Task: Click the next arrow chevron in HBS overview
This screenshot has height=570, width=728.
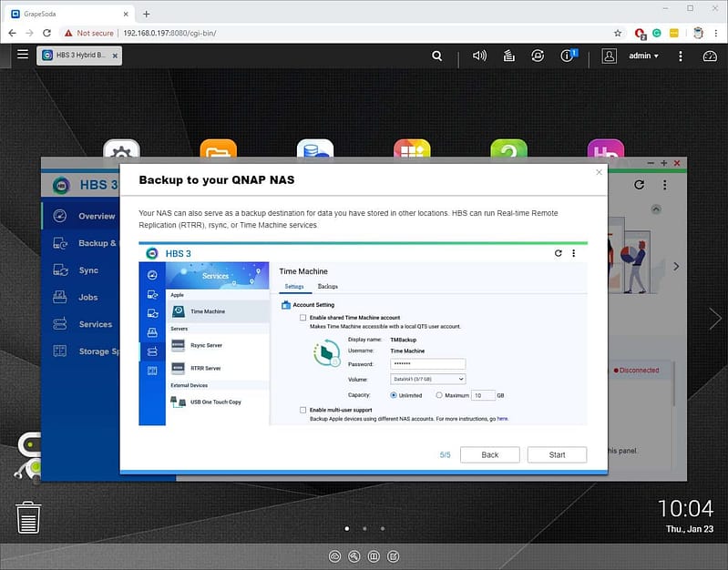Action: [x=676, y=266]
